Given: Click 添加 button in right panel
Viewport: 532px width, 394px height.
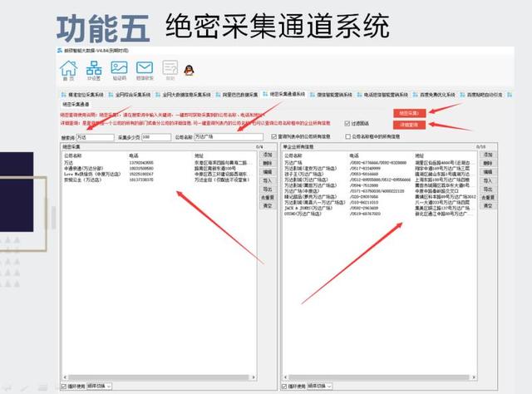Looking at the screenshot, I should tap(488, 155).
